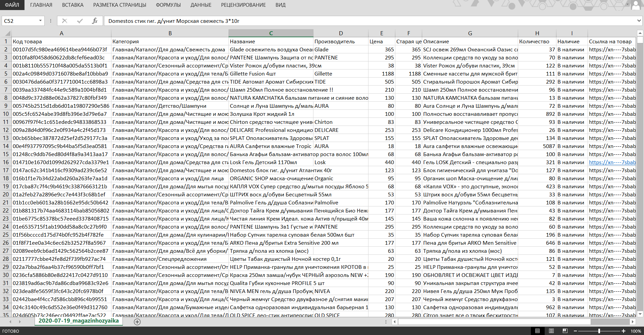644x335 pixels.
Task: Switch to Page Layout view icon
Action: 551,331
